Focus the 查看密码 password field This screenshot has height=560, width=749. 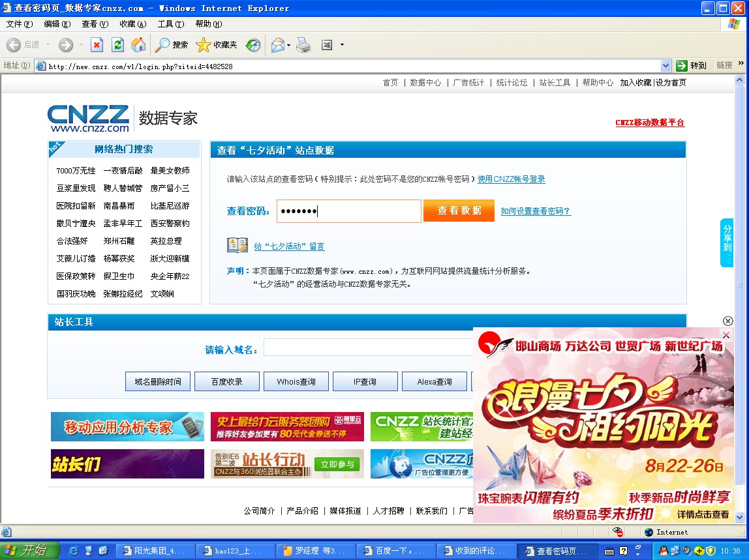[348, 211]
